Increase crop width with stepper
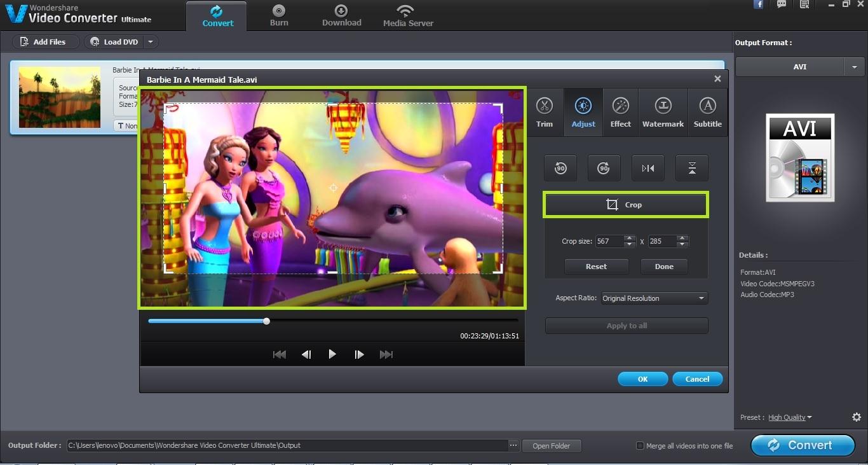868x465 pixels. 630,239
